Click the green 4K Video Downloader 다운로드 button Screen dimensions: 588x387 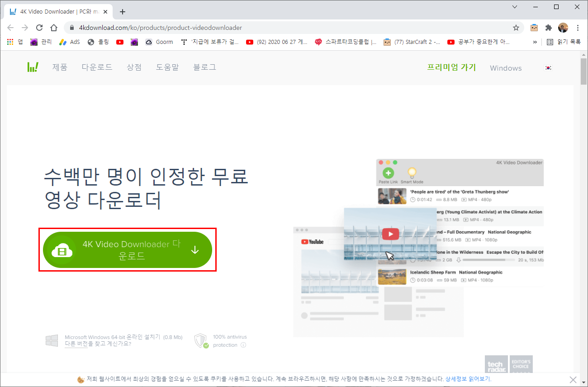tap(128, 250)
